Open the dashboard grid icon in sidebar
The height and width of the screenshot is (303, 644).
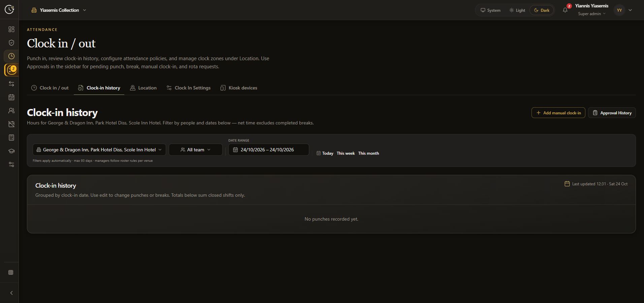point(11,29)
